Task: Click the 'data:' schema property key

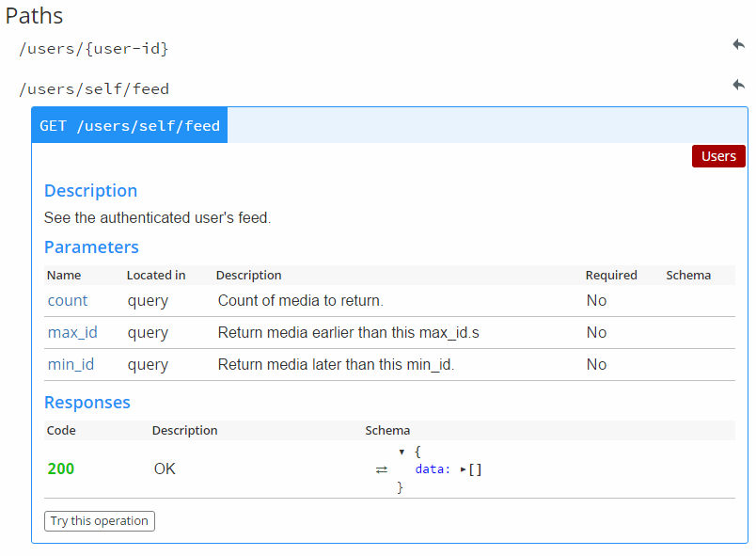Action: pos(433,469)
